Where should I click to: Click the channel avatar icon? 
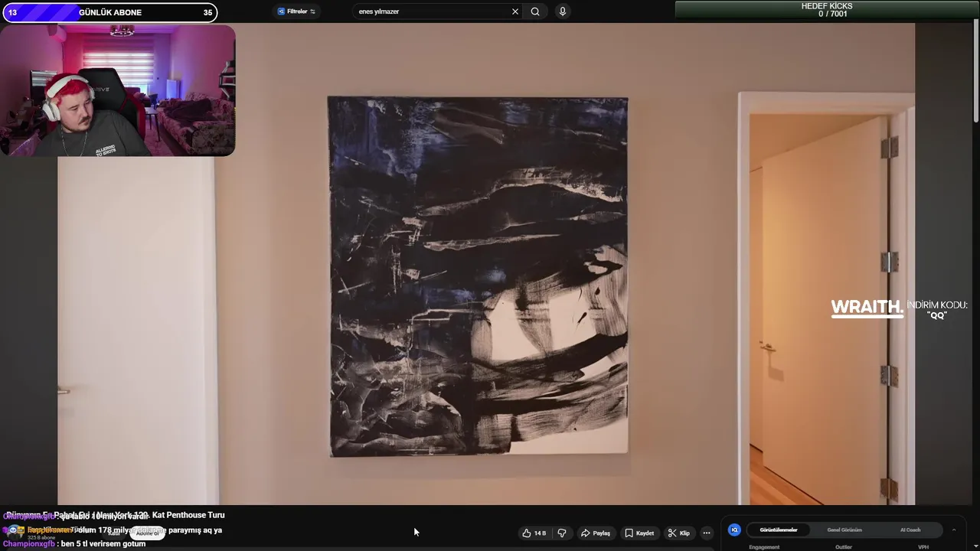(x=13, y=531)
